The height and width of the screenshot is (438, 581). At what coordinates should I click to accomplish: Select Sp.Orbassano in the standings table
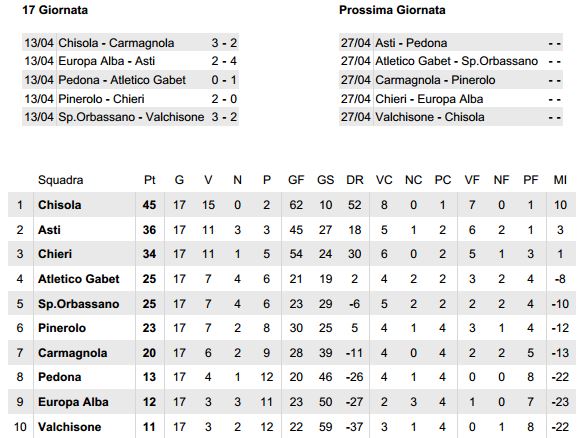[79, 304]
